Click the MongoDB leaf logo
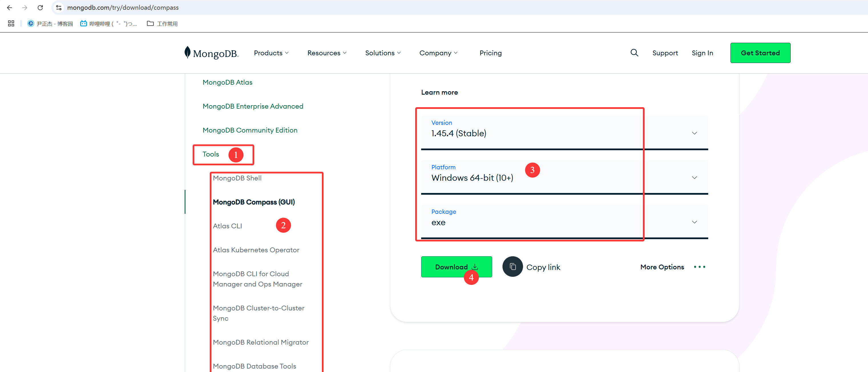This screenshot has height=372, width=868. point(187,52)
